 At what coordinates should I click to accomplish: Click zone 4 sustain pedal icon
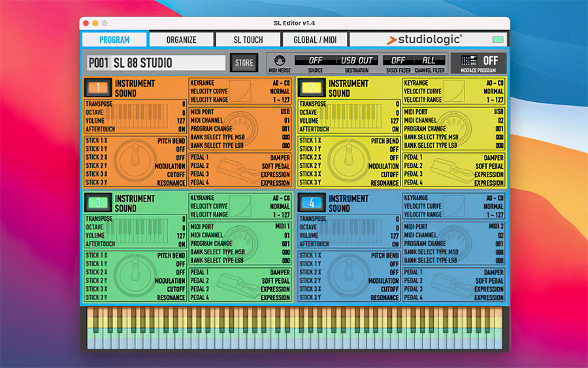(452, 285)
